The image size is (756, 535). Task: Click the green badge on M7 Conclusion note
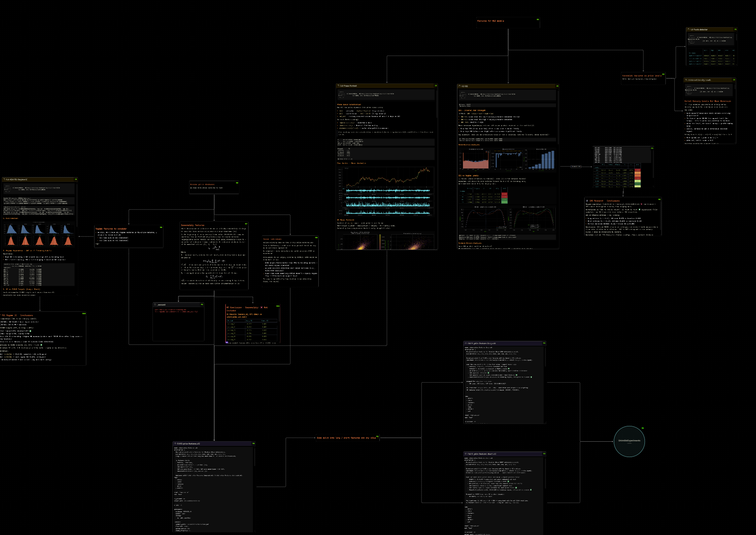tap(278, 306)
